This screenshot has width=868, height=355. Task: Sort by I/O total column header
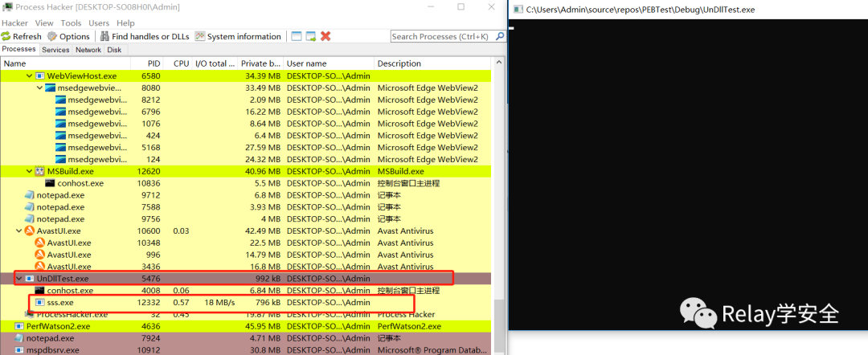coord(215,63)
